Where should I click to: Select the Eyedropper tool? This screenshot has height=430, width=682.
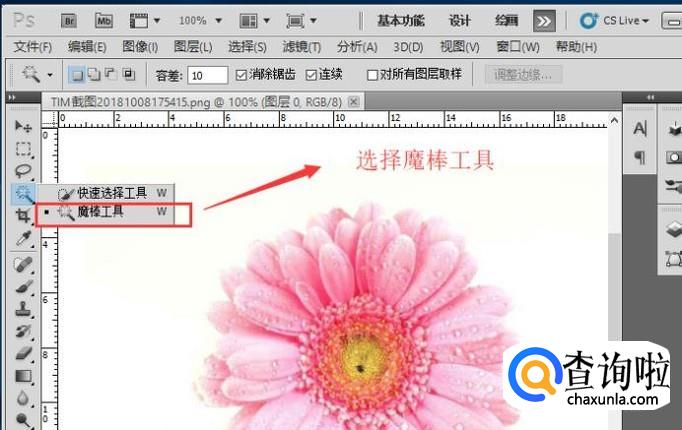tap(23, 238)
